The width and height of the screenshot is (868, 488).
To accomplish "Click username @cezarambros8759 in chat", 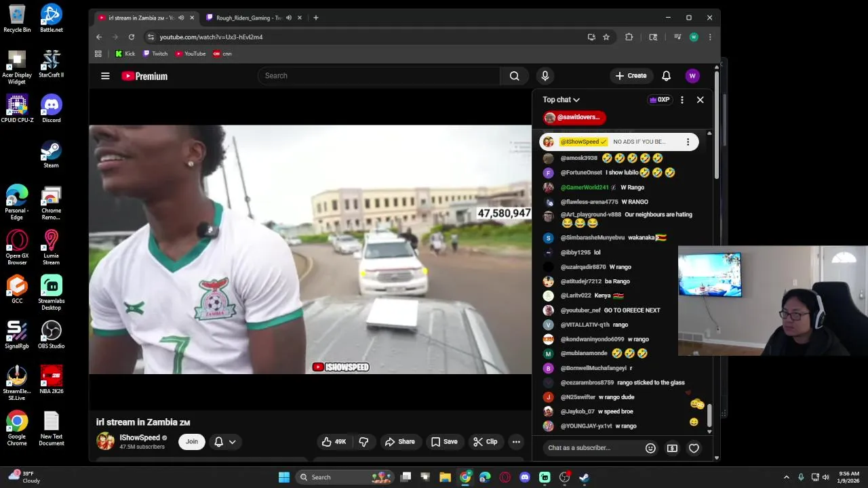I will pyautogui.click(x=587, y=383).
